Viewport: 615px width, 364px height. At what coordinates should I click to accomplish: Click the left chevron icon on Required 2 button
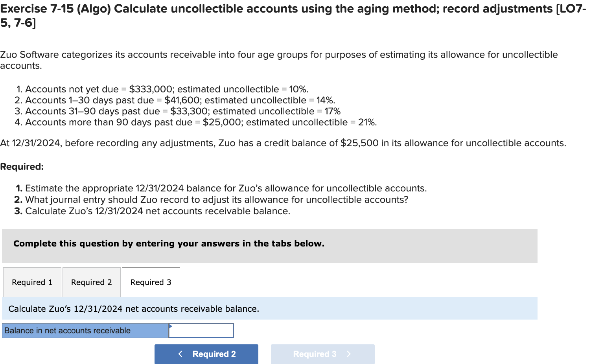click(x=180, y=354)
